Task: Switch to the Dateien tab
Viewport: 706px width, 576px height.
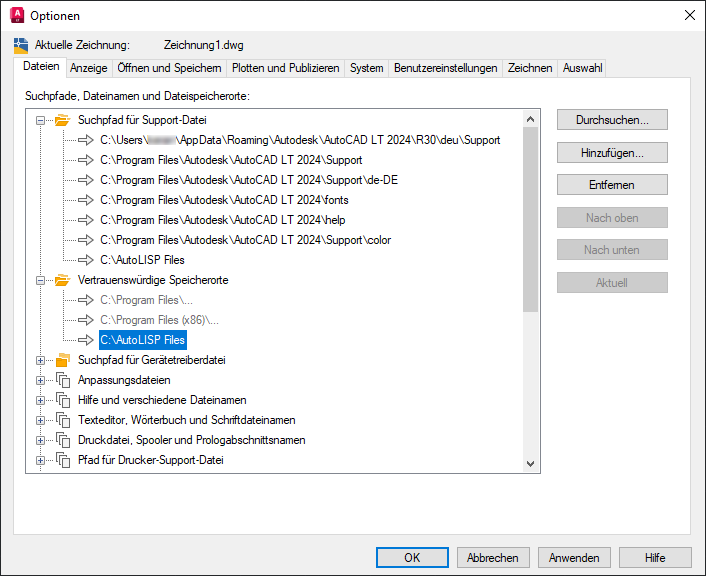Action: pos(41,67)
